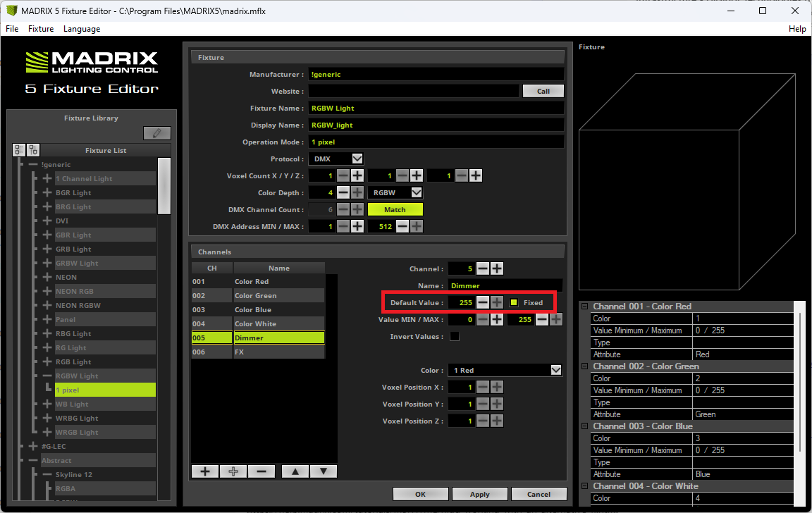Click the pencil edit button in Fixture Library
Screen dimensions: 812x513
click(x=157, y=134)
